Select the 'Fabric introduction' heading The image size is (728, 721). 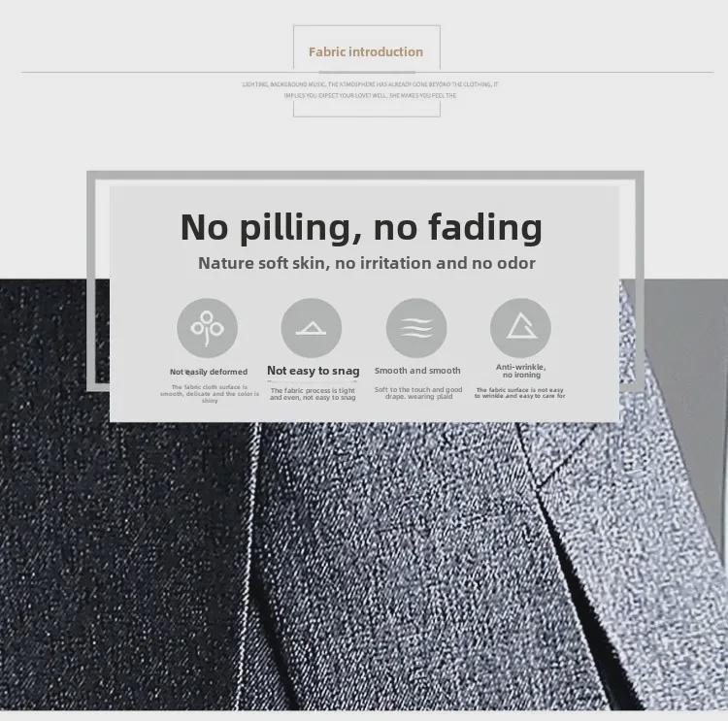click(x=366, y=52)
